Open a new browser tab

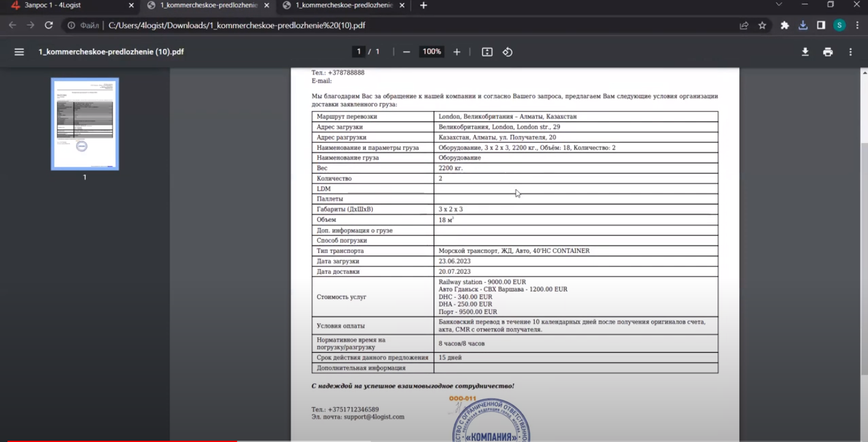(x=424, y=5)
